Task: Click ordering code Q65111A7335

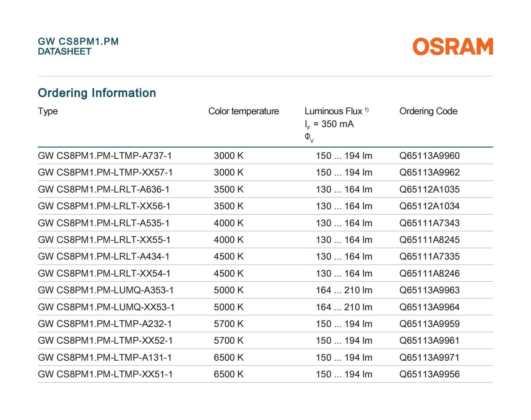Action: pos(429,257)
